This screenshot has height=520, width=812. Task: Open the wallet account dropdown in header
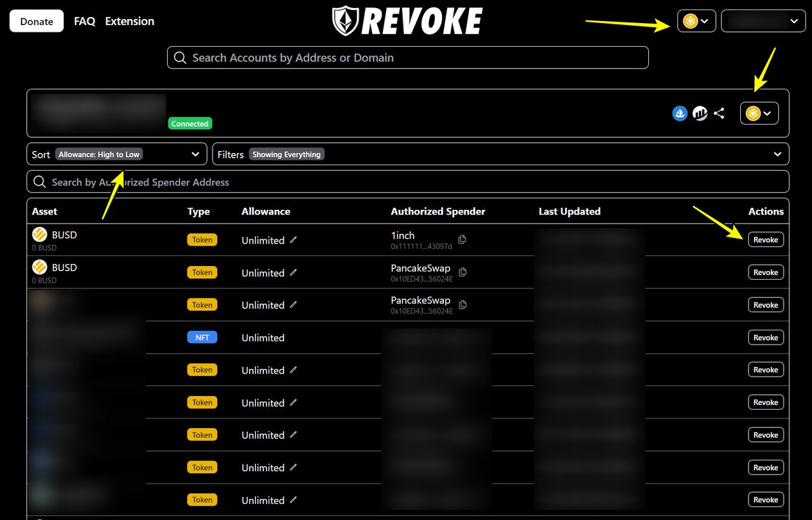coord(763,21)
